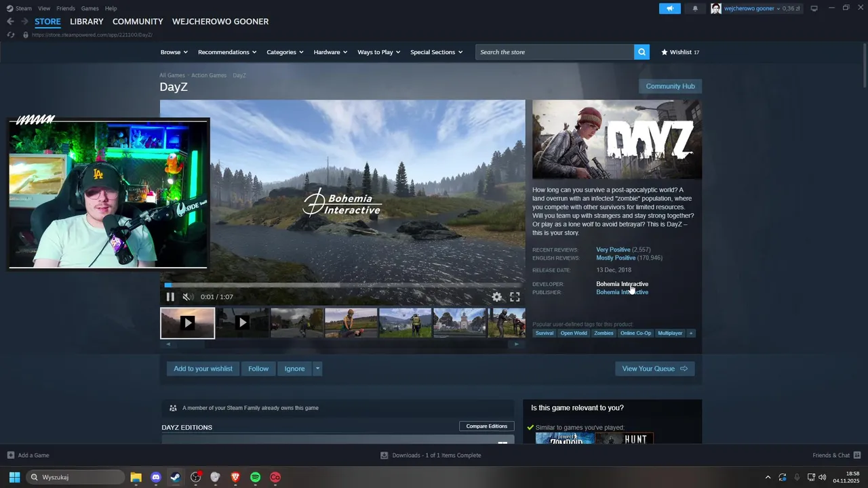Open the Friends menu
868x488 pixels.
tap(66, 8)
